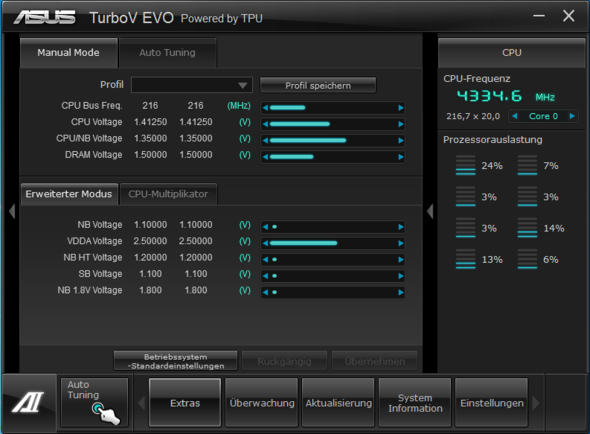
Task: Click the ASUS AI logo icon
Action: 28,402
